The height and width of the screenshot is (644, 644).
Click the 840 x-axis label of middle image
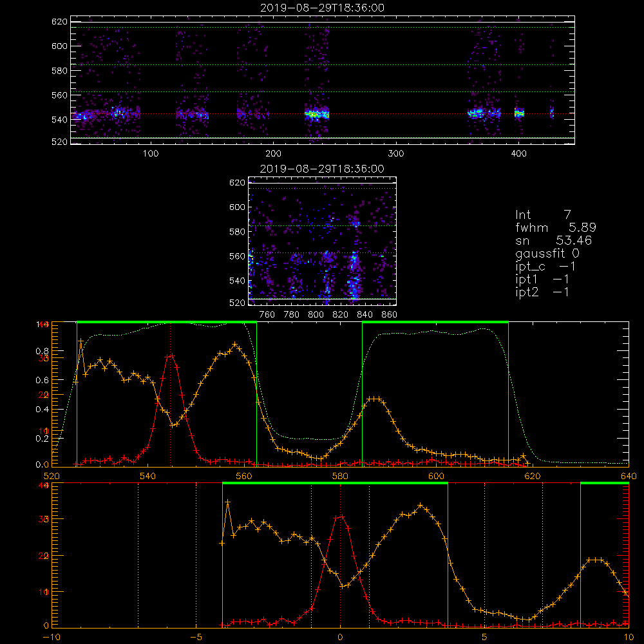coord(365,315)
